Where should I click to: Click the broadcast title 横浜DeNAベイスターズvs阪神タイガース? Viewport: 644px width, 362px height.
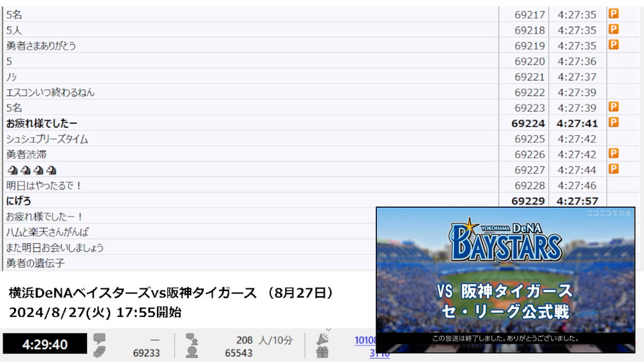point(133,293)
